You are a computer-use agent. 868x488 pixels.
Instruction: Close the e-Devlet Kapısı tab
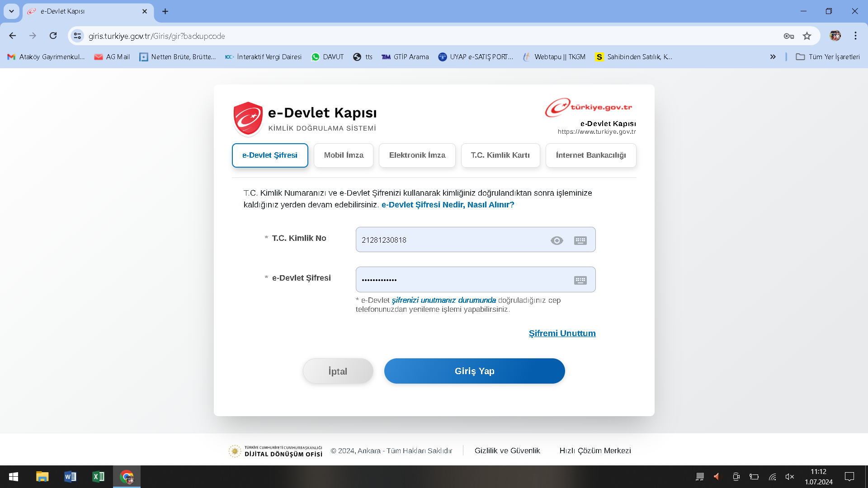145,11
